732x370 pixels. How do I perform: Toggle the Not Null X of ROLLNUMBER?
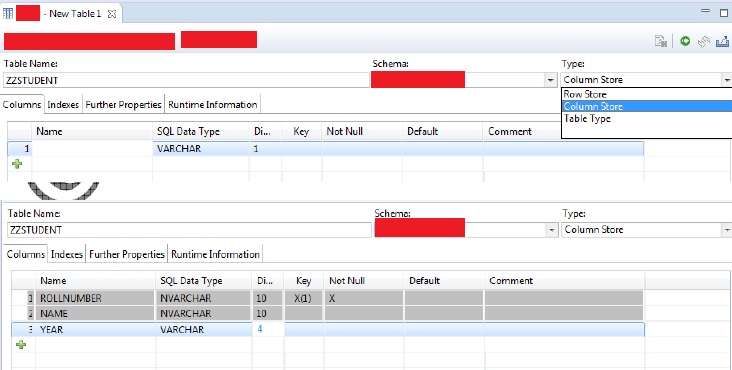(x=363, y=298)
